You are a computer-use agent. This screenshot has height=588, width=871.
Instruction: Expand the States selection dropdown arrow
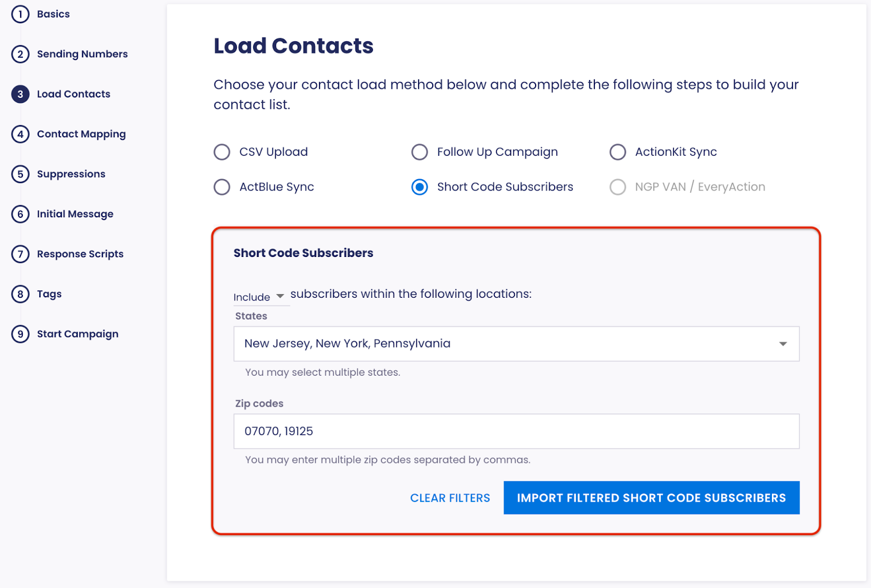783,344
